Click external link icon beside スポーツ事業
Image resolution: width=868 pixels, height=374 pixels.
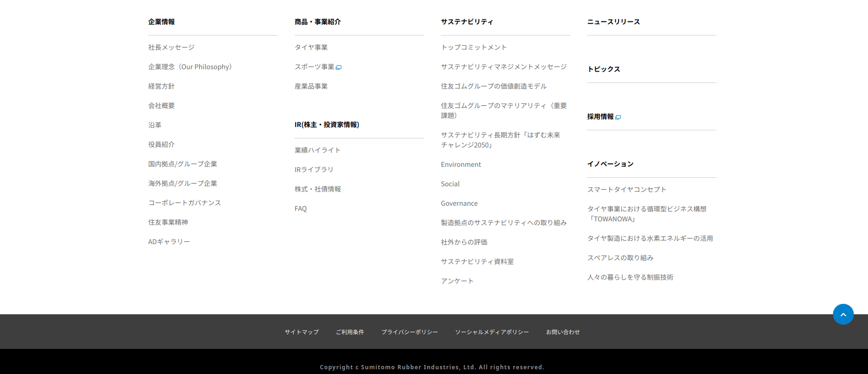[339, 67]
